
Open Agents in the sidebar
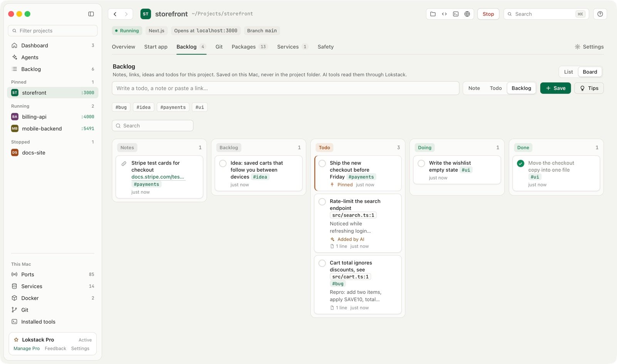(x=53, y=57)
